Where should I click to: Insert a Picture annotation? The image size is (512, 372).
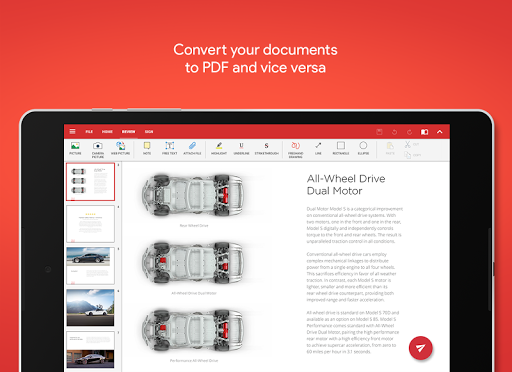tap(75, 148)
